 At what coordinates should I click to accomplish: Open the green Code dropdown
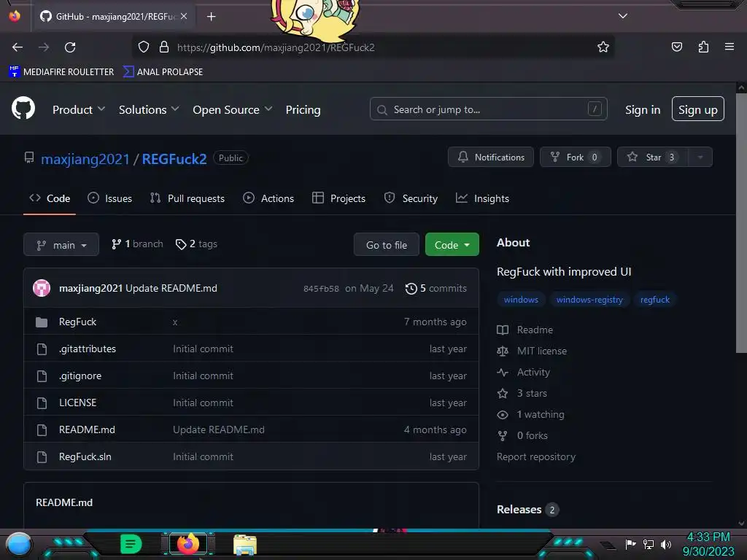[x=452, y=245]
